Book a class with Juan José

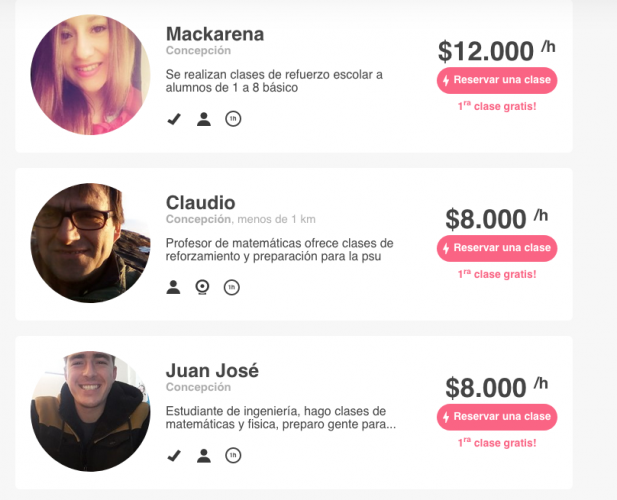pyautogui.click(x=497, y=417)
